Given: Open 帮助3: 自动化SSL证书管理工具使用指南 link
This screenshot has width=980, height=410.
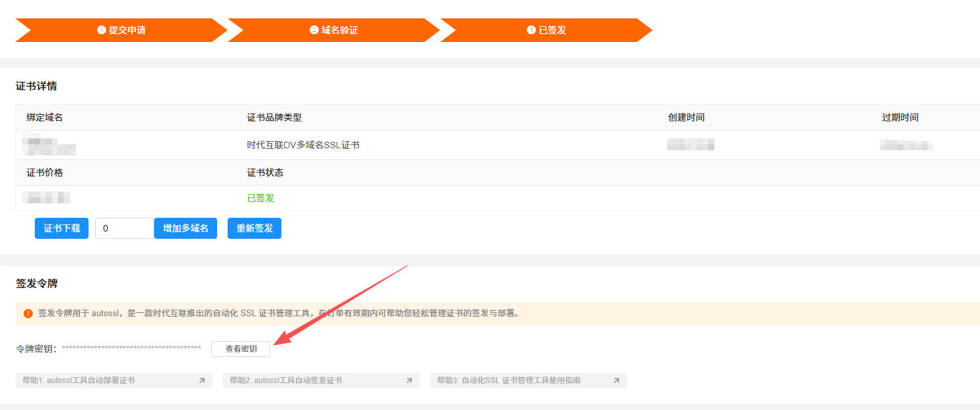Looking at the screenshot, I should 508,380.
